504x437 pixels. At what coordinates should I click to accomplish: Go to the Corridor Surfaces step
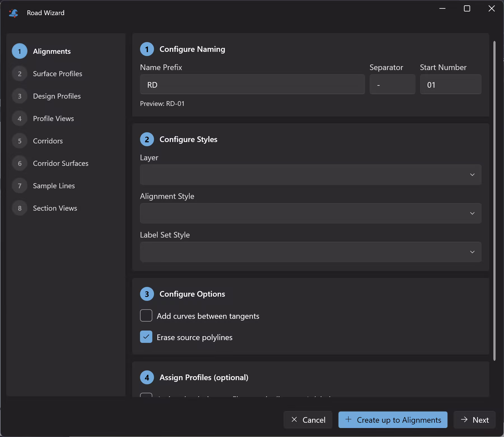coord(61,163)
